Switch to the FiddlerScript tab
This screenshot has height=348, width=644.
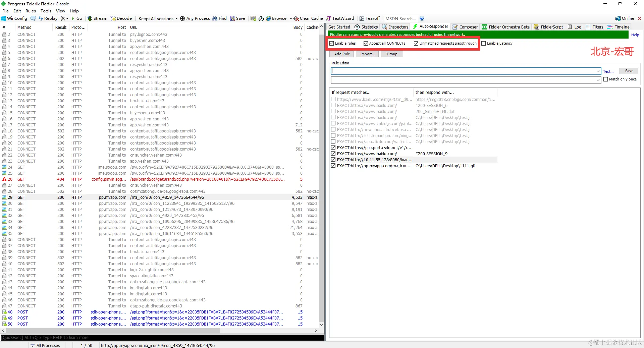pos(549,27)
